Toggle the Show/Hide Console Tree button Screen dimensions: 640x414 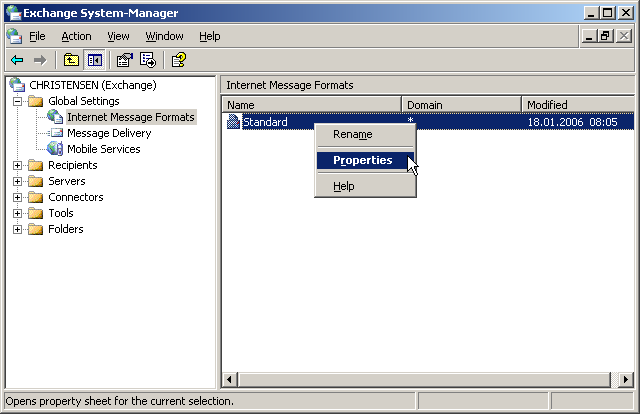(95, 60)
